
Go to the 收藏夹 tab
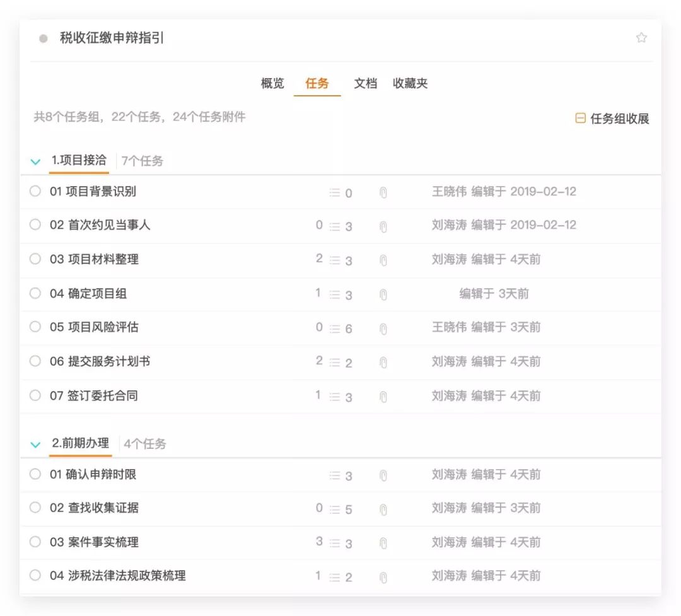tap(410, 83)
